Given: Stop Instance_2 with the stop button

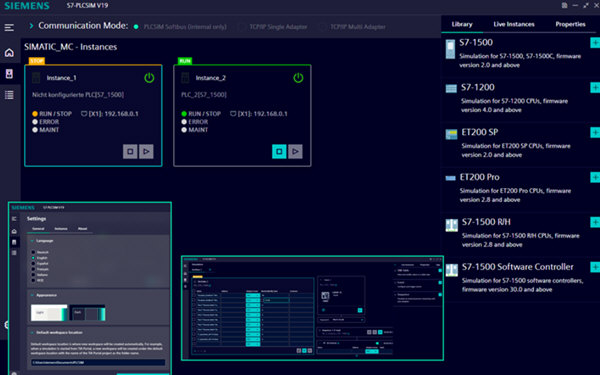Looking at the screenshot, I should [279, 152].
